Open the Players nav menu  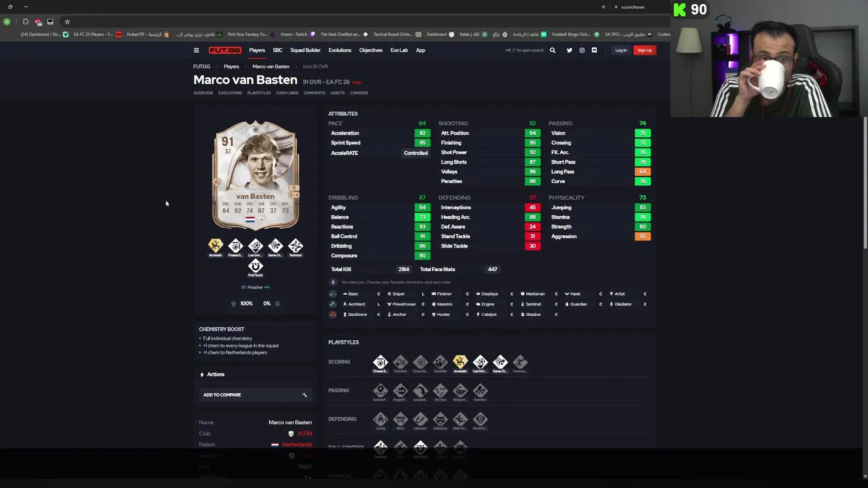256,50
